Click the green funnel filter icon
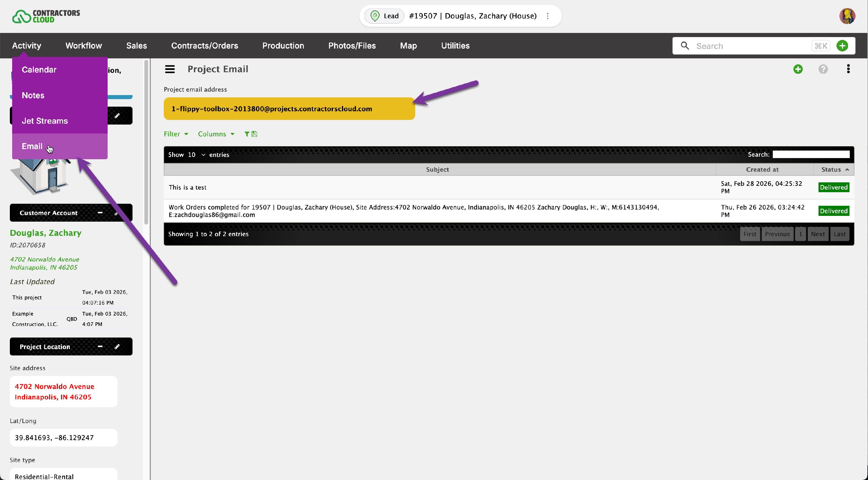 pyautogui.click(x=247, y=134)
